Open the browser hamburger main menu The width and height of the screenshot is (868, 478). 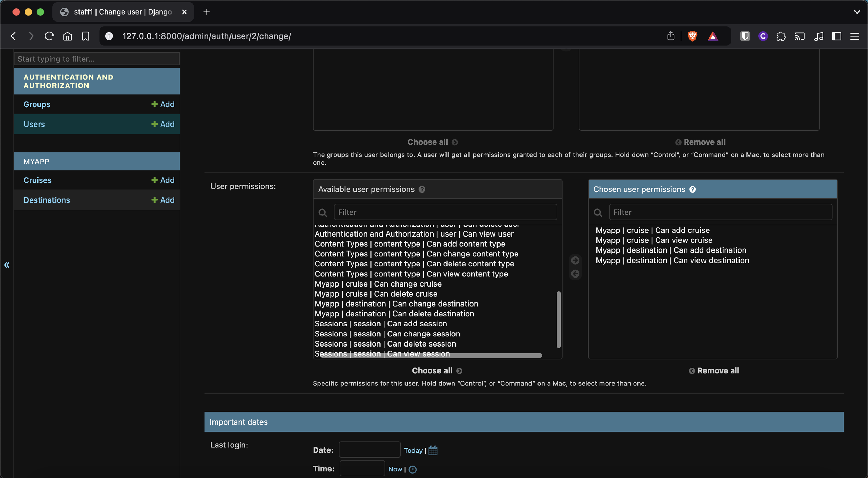pos(854,36)
